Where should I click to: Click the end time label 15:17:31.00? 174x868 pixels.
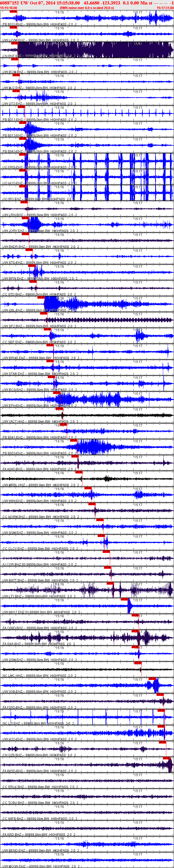165,8
